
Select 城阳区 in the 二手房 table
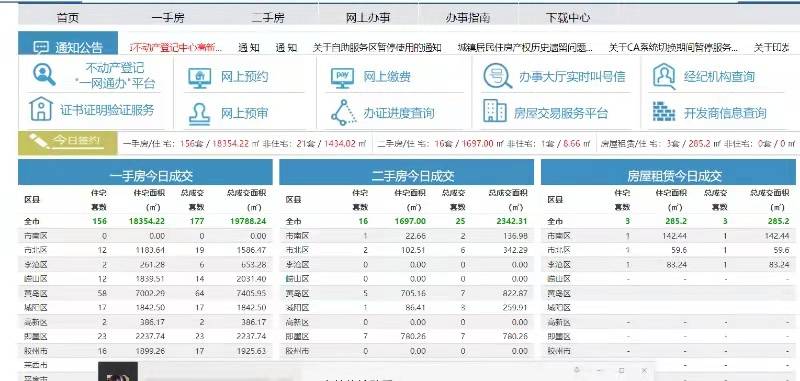coord(297,308)
